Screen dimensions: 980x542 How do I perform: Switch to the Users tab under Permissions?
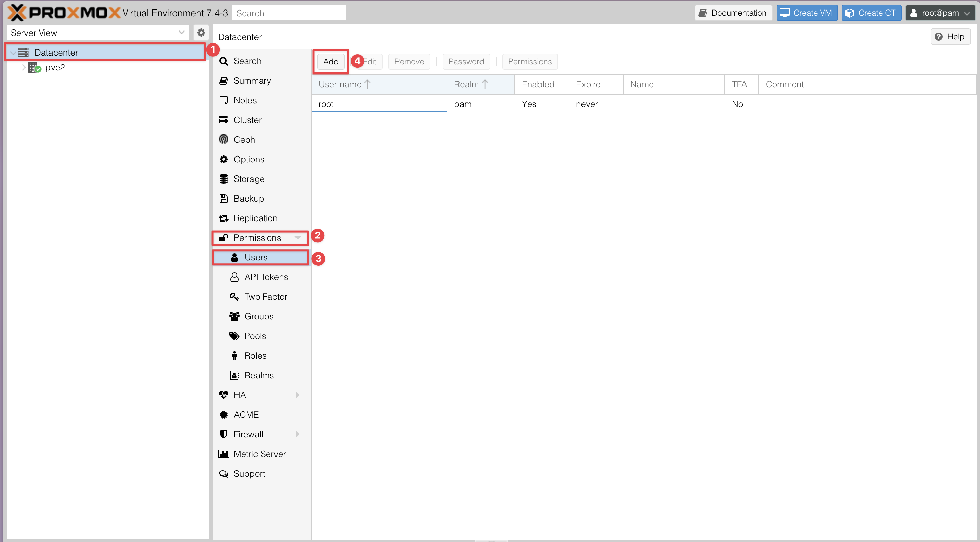(257, 257)
